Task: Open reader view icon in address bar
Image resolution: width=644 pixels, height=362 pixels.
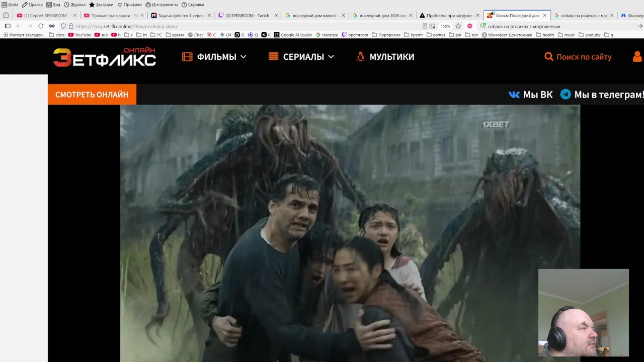Action: [425, 26]
